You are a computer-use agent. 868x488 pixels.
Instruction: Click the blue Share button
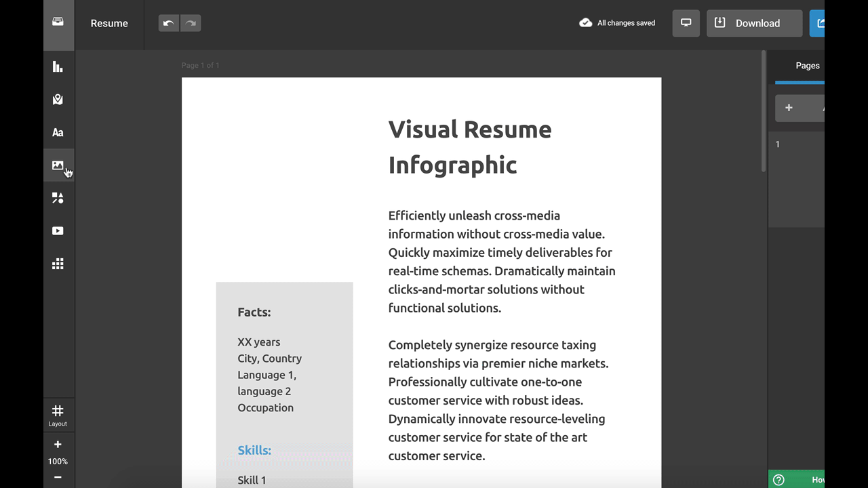pos(818,23)
